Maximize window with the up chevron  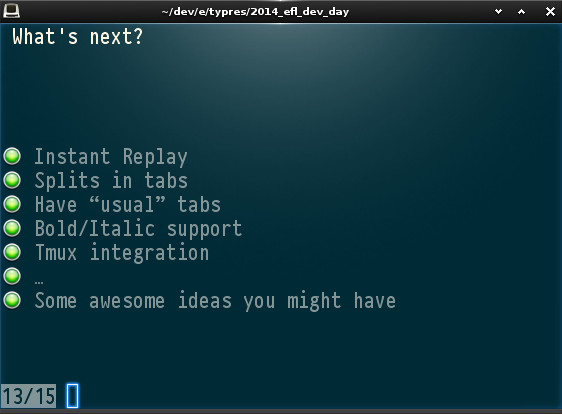[521, 11]
